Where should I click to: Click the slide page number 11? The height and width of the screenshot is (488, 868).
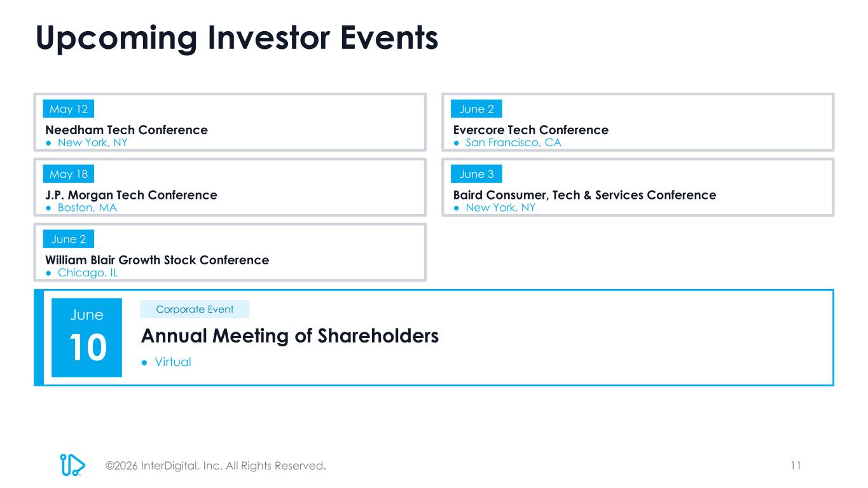tap(796, 465)
